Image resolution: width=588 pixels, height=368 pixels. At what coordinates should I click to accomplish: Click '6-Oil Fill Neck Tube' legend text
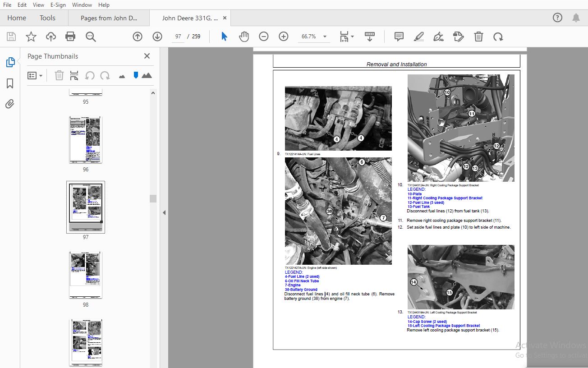tap(302, 281)
